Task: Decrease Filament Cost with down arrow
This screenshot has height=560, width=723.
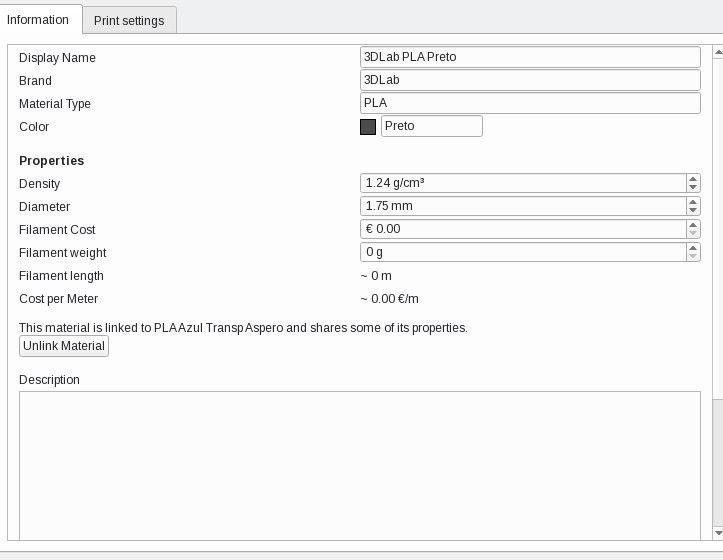Action: (693, 233)
